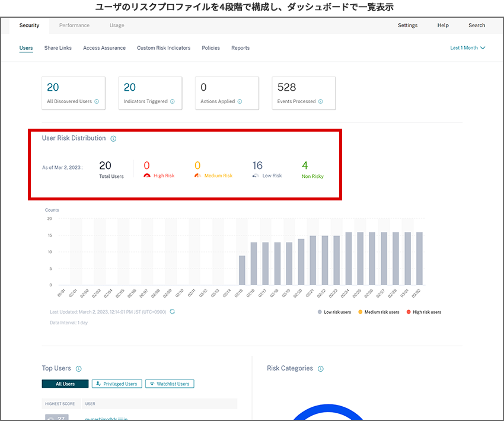Viewport: 504px width, 421px height.
Task: Show Watchlist Users in Top Users
Action: pos(170,384)
